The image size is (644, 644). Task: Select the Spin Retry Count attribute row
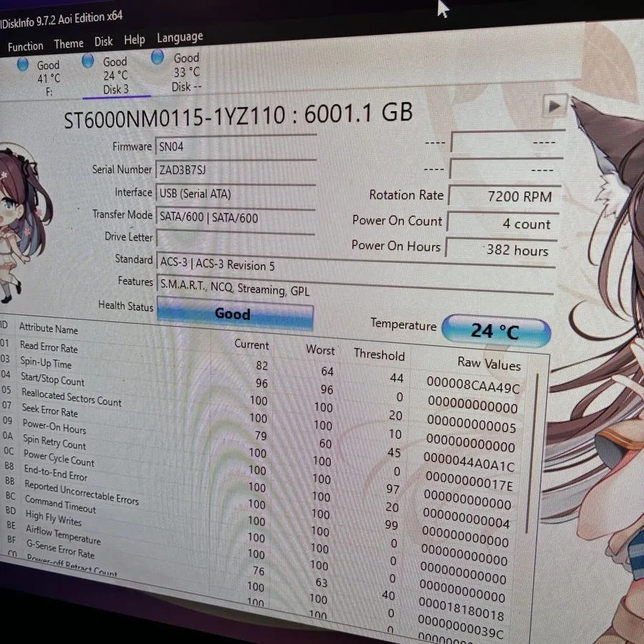[x=256, y=469]
